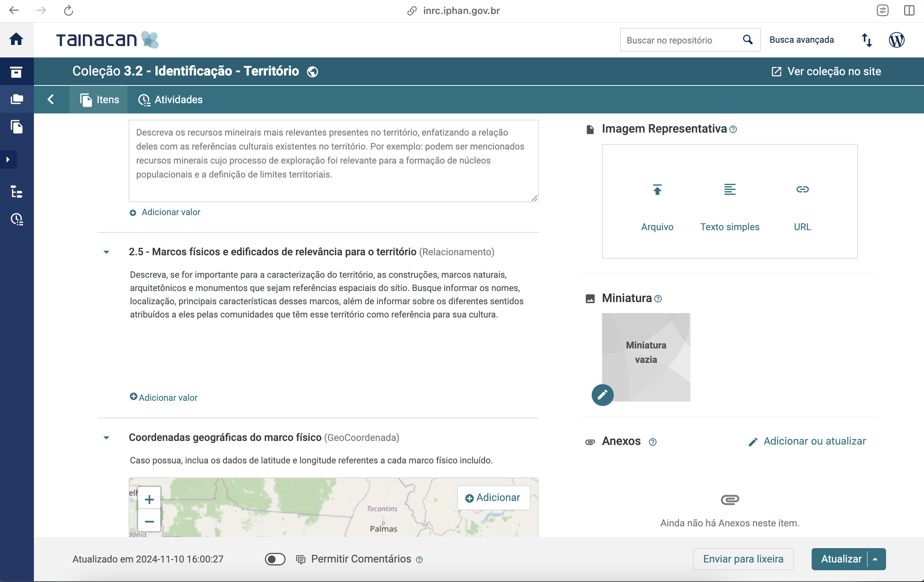Click Enviar para lixeira button
The image size is (924, 582).
pos(743,559)
